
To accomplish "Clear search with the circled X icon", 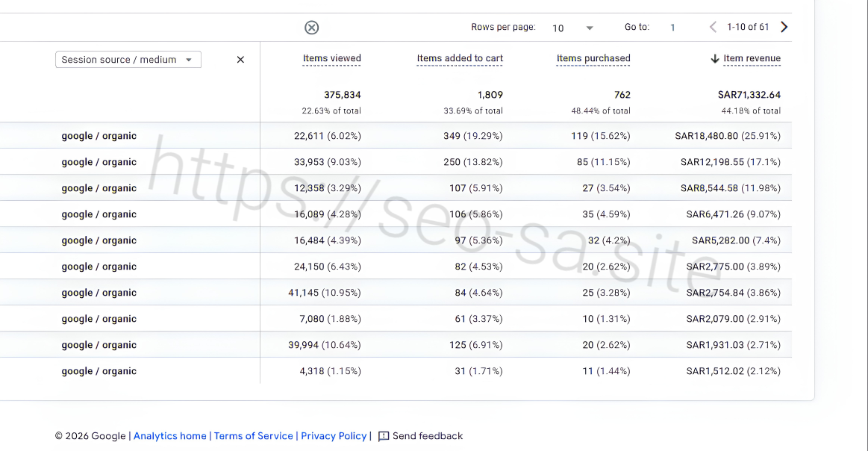I will pyautogui.click(x=312, y=27).
